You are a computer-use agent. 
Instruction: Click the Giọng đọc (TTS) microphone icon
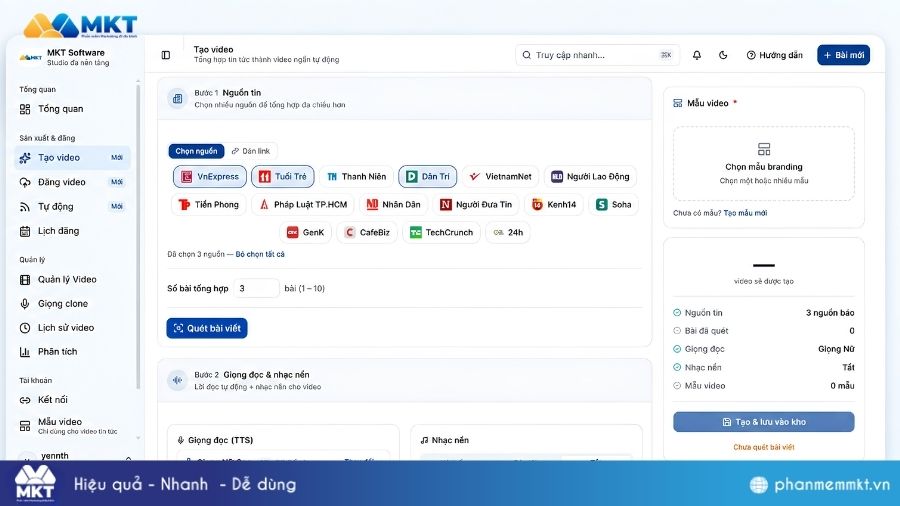click(x=181, y=440)
